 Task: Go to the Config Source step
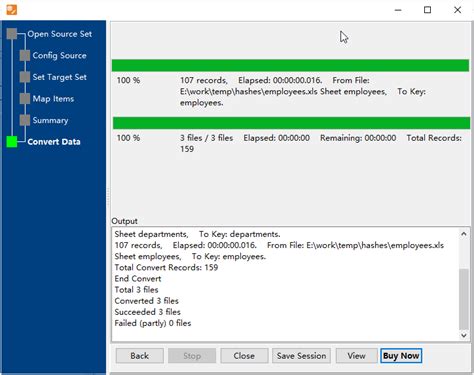59,56
